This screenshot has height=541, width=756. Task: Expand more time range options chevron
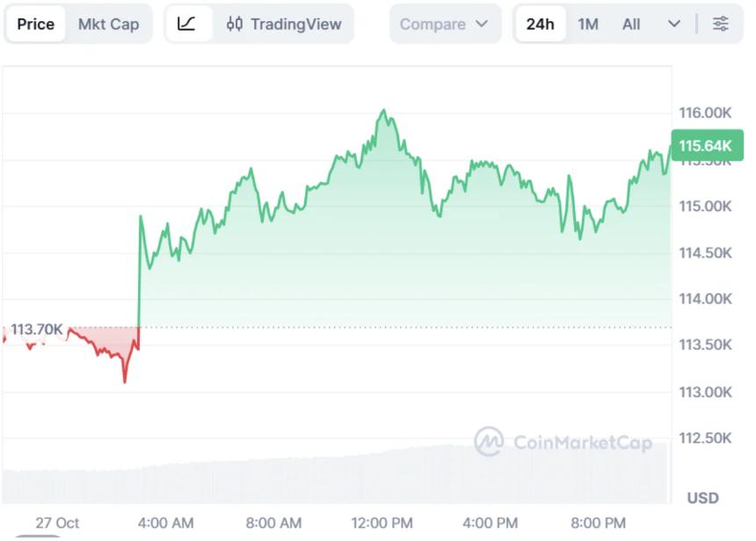(x=674, y=24)
